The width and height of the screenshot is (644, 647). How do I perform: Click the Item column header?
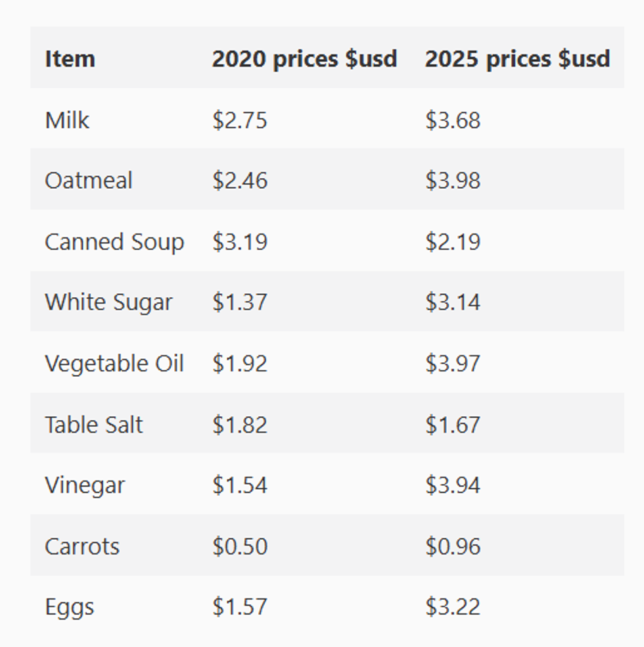click(70, 59)
